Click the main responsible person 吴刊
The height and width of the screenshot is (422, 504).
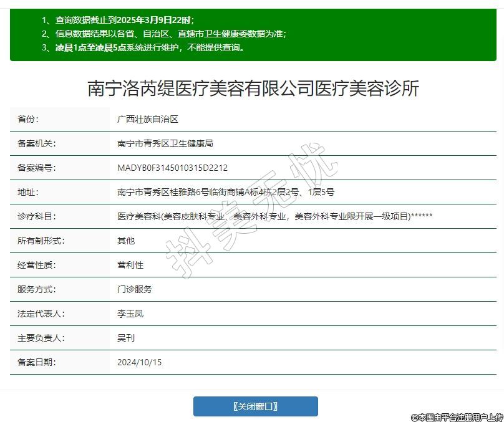[126, 338]
